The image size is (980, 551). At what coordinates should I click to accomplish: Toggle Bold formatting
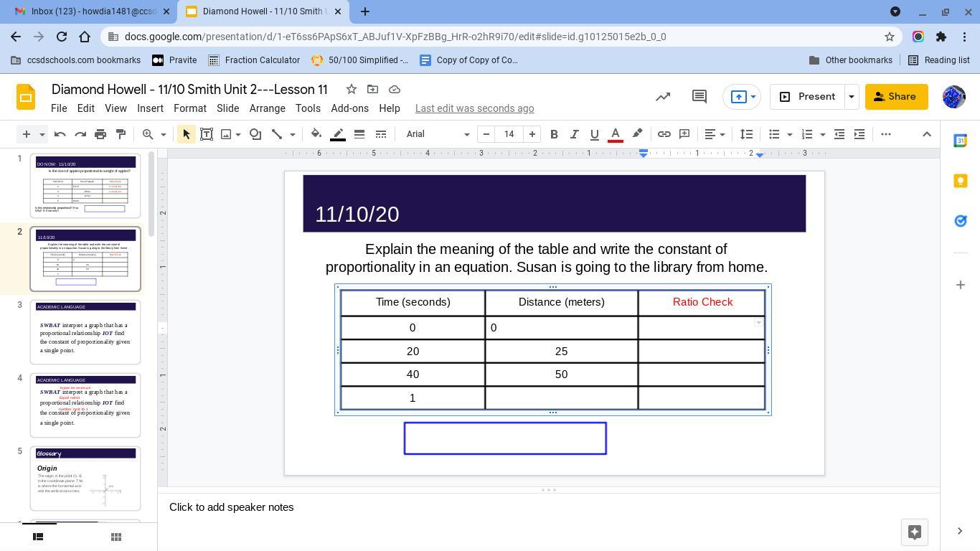click(x=554, y=134)
